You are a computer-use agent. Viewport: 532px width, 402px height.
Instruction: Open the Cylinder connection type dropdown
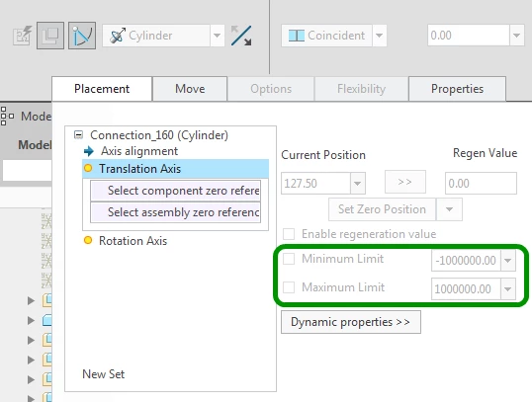pos(217,36)
